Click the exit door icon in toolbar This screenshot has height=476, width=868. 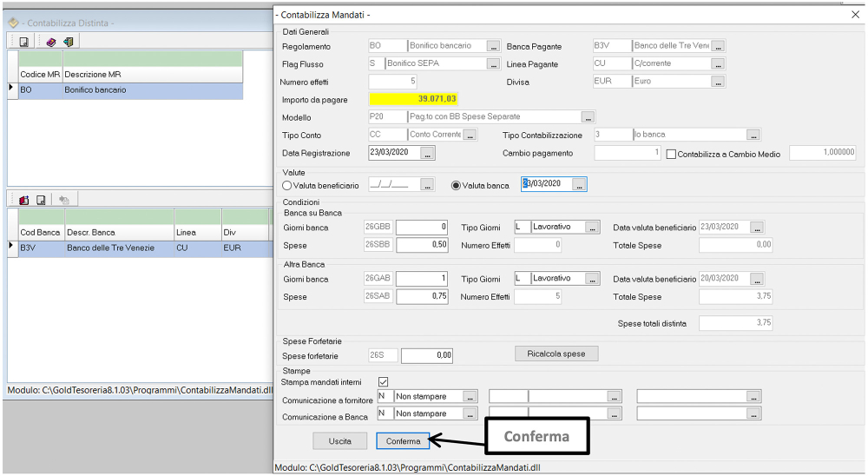tap(67, 42)
